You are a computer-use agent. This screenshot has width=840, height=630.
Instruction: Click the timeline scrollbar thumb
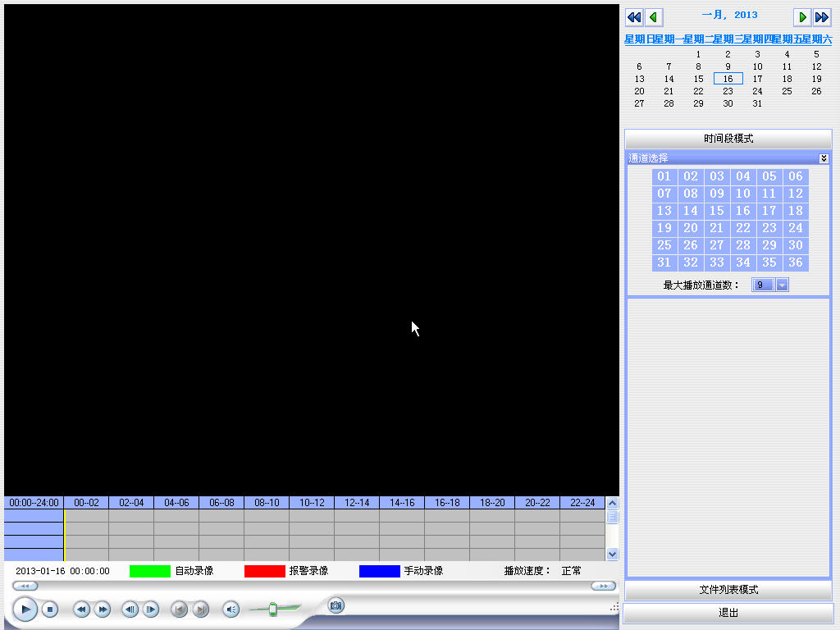(x=612, y=517)
